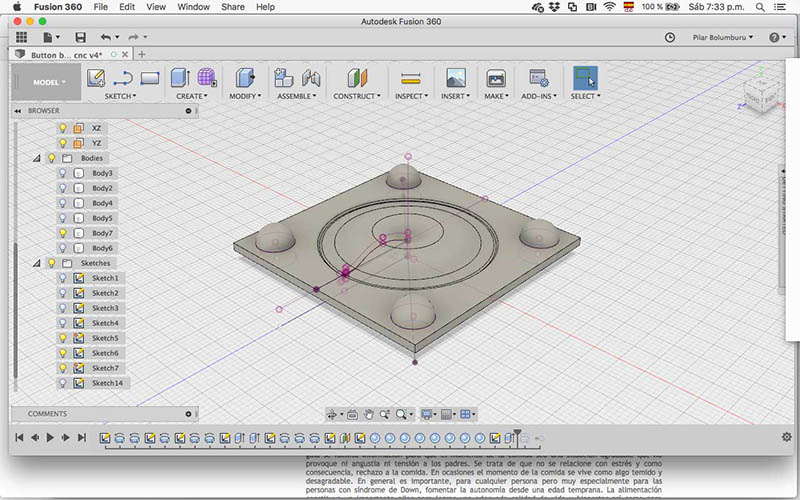
Task: Select the Create Sketch tool icon
Action: tap(96, 78)
